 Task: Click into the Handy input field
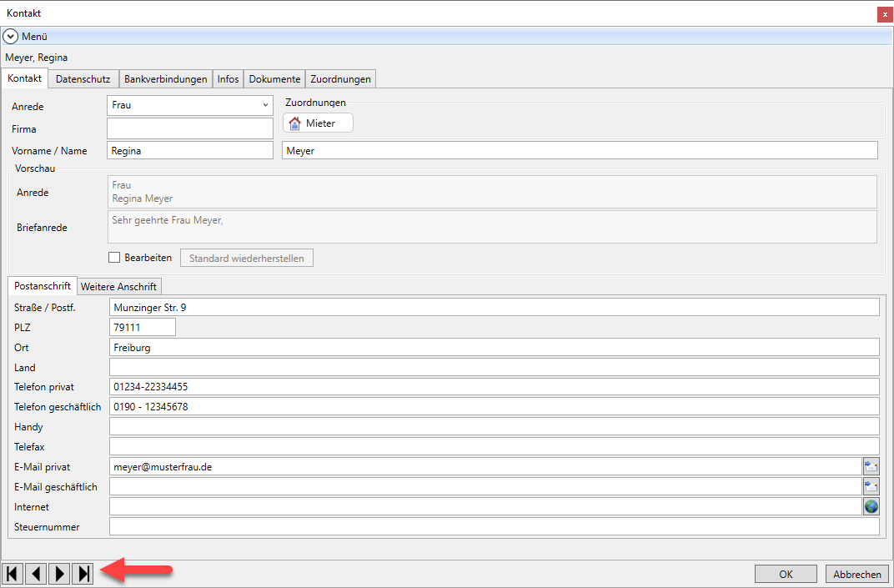click(494, 427)
